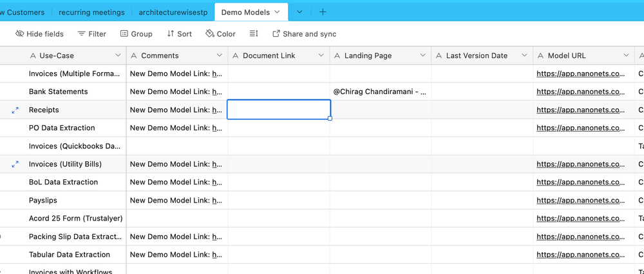Expand the Invoices (Utility Bills) record
This screenshot has height=274, width=644.
coord(15,164)
